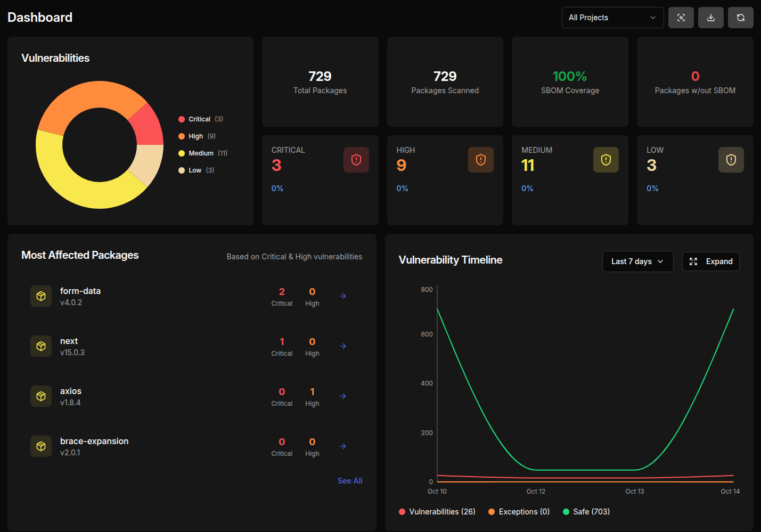The image size is (761, 532).
Task: Click the CRITICAL severity shield icon
Action: click(356, 160)
